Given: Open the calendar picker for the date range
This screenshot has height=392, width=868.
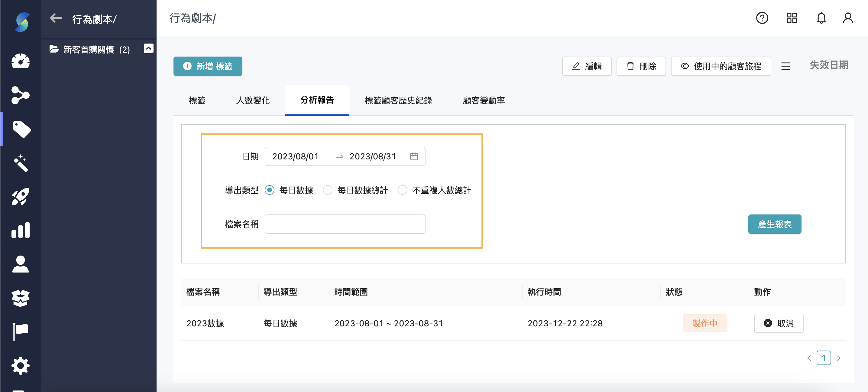Looking at the screenshot, I should (x=415, y=156).
